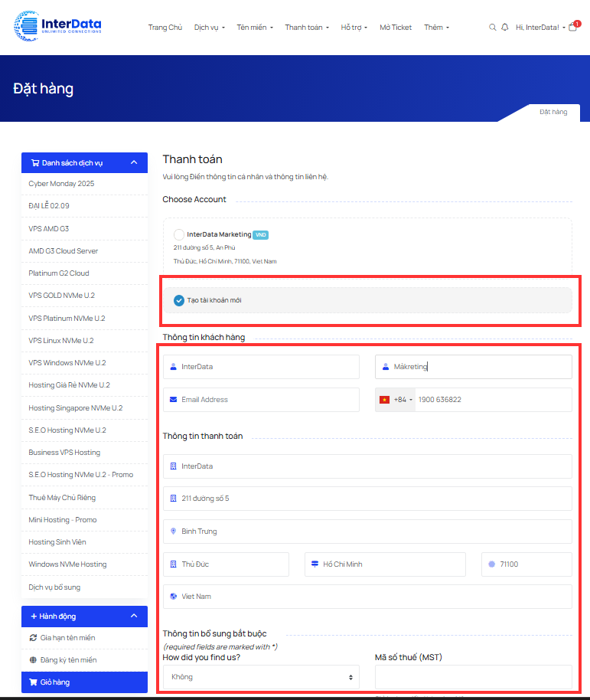
Task: Click the building icon beside Thủ Đức
Action: [x=174, y=564]
